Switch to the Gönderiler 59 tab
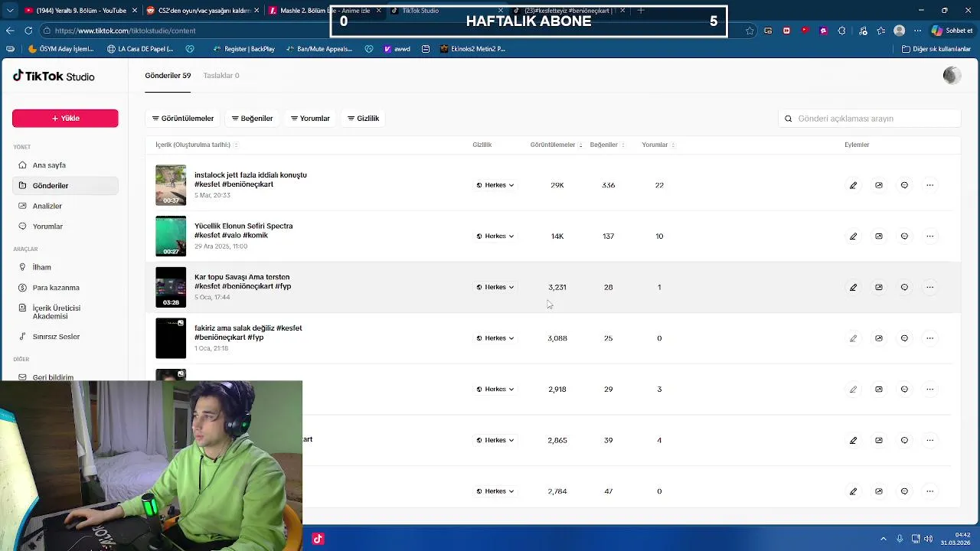This screenshot has width=980, height=551. 168,76
